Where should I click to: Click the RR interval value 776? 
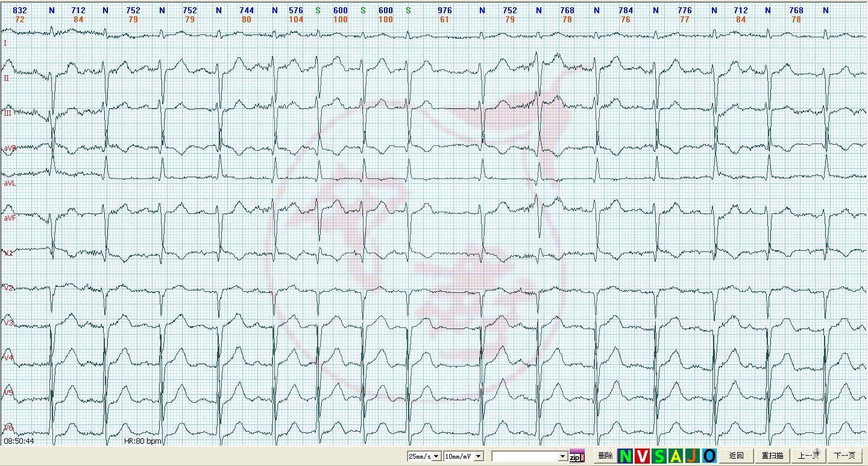coord(685,10)
